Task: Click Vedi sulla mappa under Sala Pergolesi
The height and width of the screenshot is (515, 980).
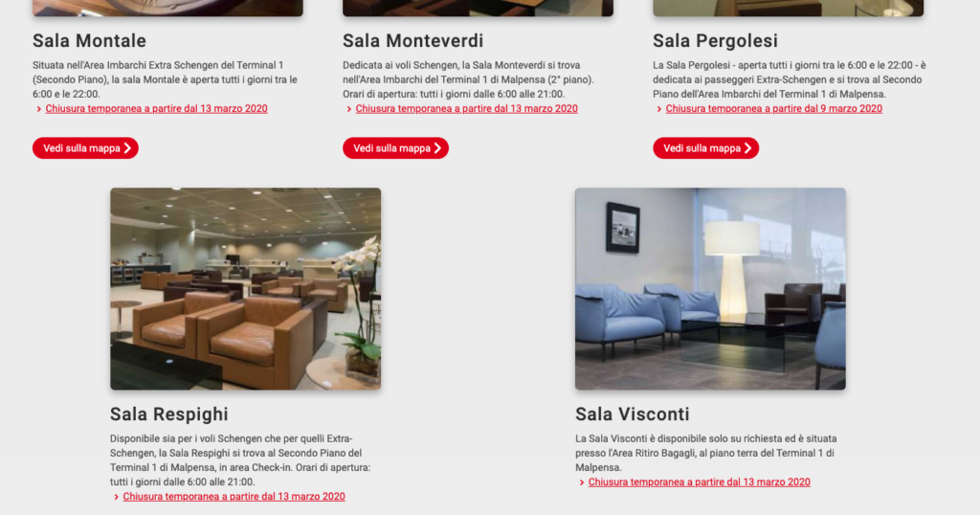Action: [705, 148]
